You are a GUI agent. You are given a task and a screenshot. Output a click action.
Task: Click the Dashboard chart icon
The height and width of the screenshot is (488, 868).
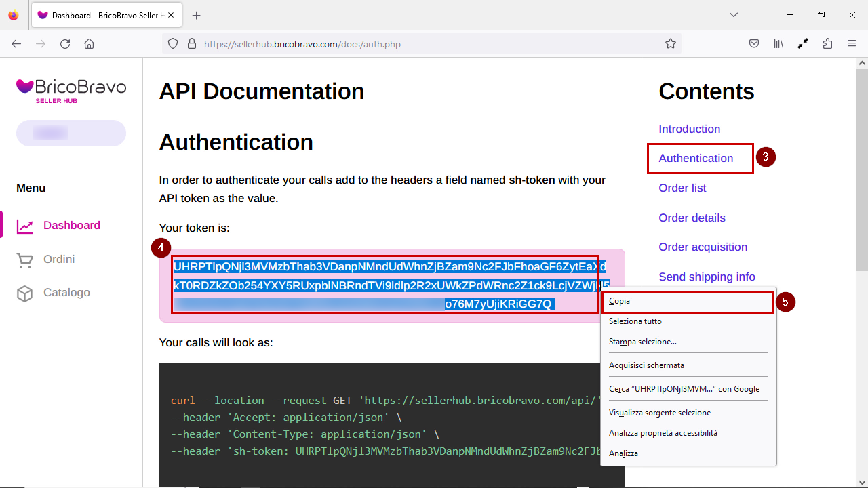[x=25, y=226]
